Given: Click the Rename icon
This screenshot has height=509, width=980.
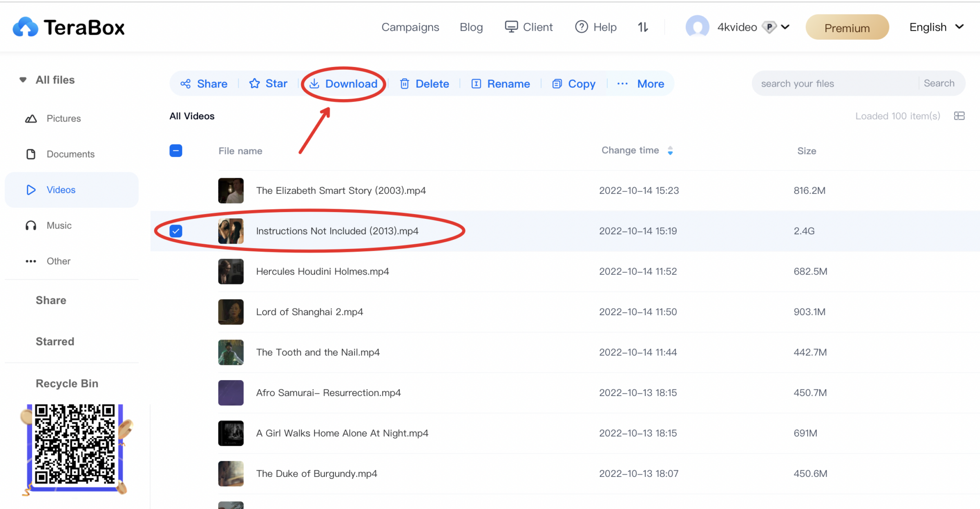Looking at the screenshot, I should point(476,84).
